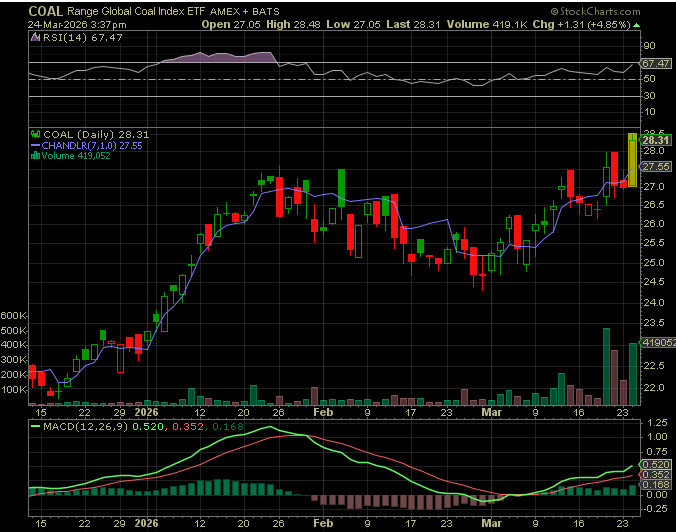Image resolution: width=676 pixels, height=532 pixels.
Task: Click the AMEX + BATS exchange label
Action: 245,12
